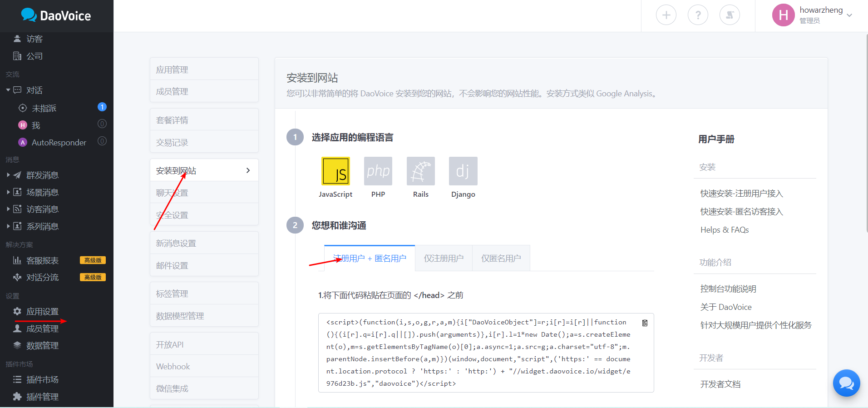Click the DaoVoice logo

click(x=56, y=15)
